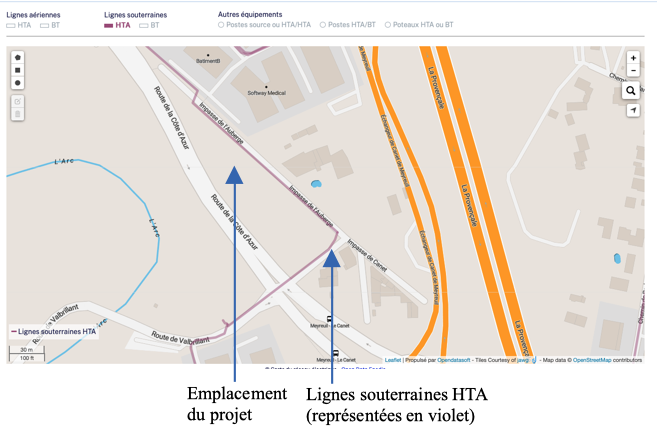657x430 pixels.
Task: Toggle Postes source ou HTA/HTA layer
Action: pyautogui.click(x=264, y=25)
